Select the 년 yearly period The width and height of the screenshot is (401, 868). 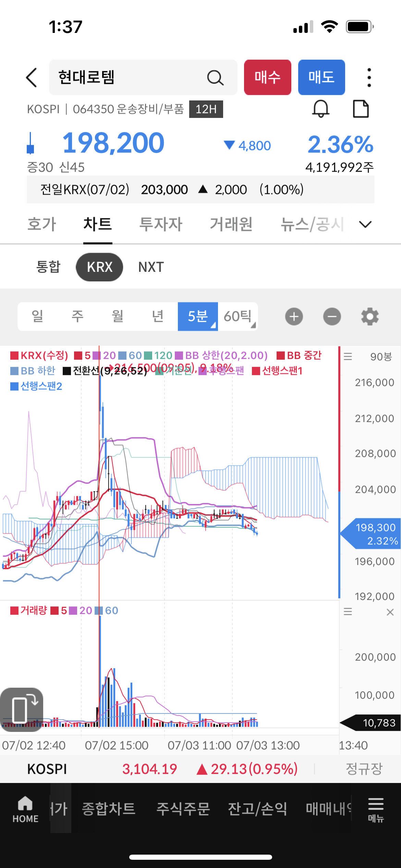[x=158, y=316]
